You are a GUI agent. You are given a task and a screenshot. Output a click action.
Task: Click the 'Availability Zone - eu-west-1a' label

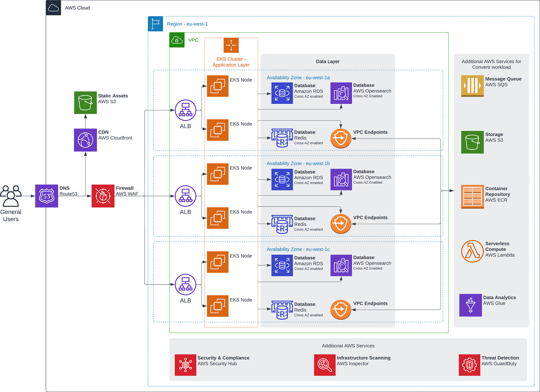pyautogui.click(x=298, y=78)
